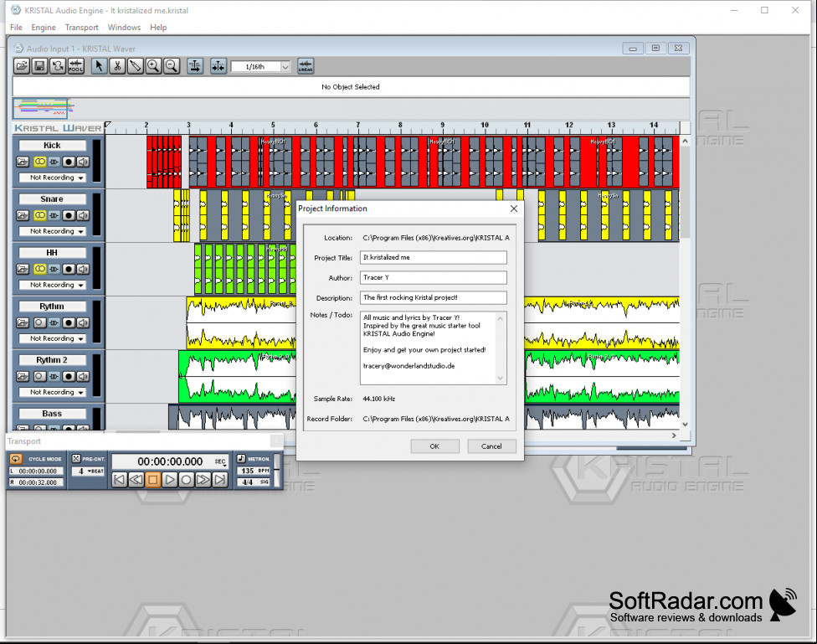Close the Transport panel

click(x=277, y=441)
